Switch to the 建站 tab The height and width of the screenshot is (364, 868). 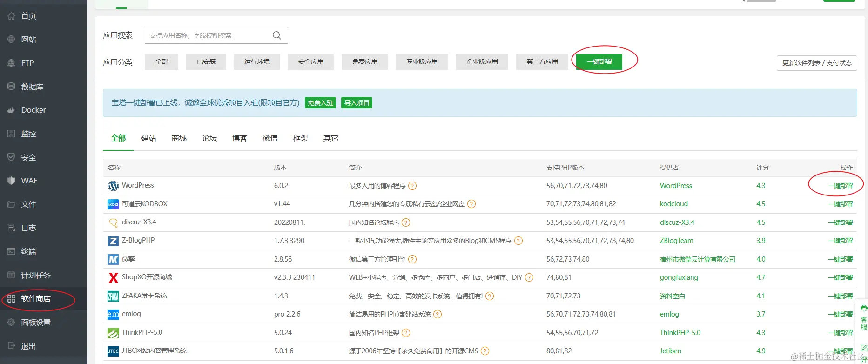click(x=148, y=138)
